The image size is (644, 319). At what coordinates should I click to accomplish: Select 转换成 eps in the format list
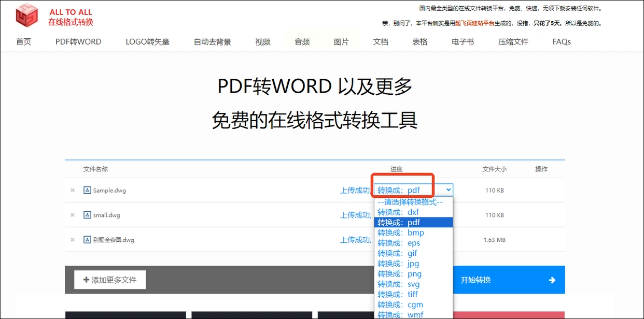[x=413, y=243]
